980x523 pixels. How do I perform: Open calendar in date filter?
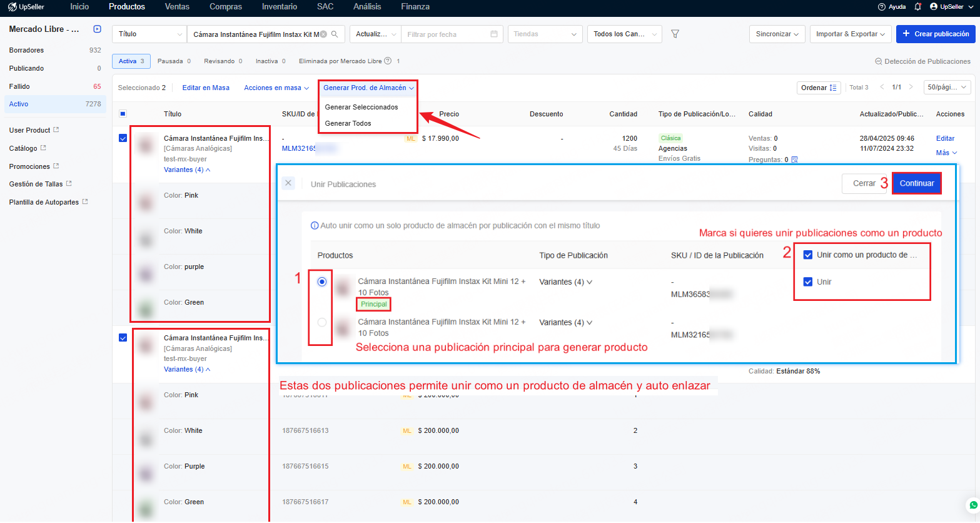494,34
